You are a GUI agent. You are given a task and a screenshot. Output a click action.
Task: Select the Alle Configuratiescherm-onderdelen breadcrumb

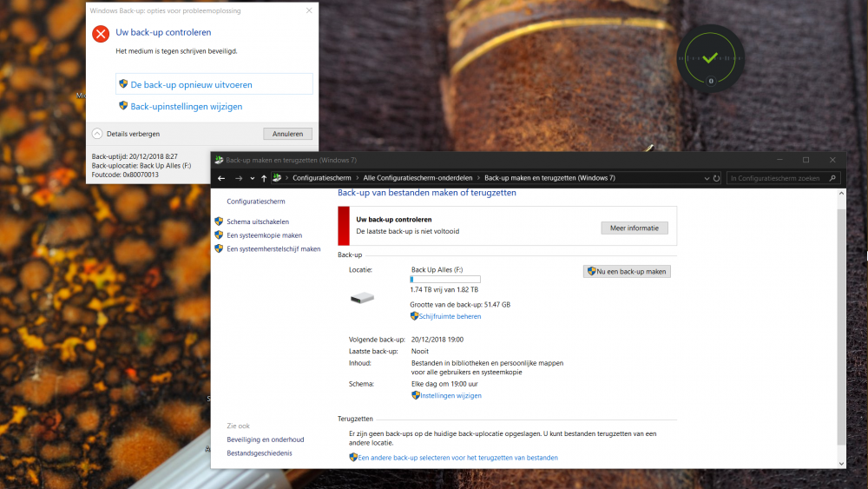pos(418,178)
